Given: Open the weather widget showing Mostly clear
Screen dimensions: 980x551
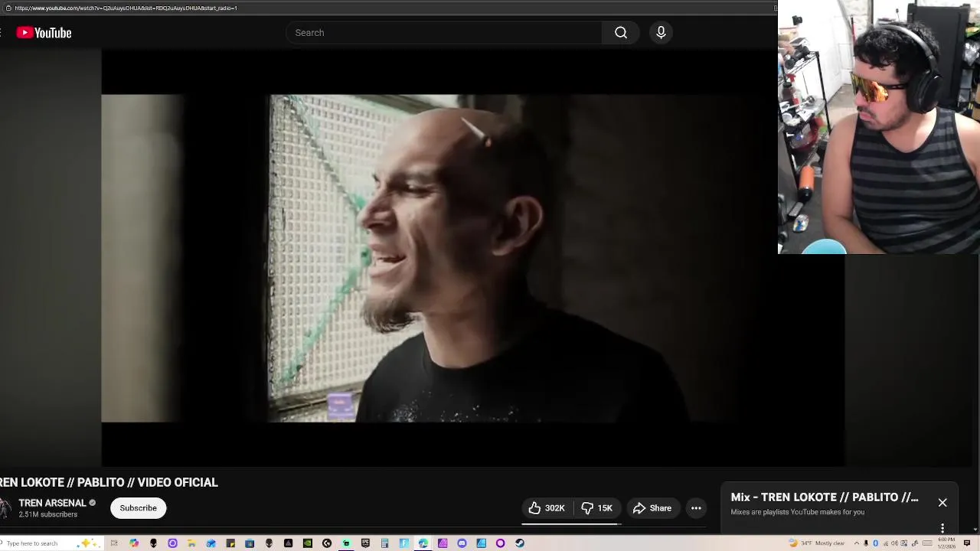Looking at the screenshot, I should tap(817, 543).
